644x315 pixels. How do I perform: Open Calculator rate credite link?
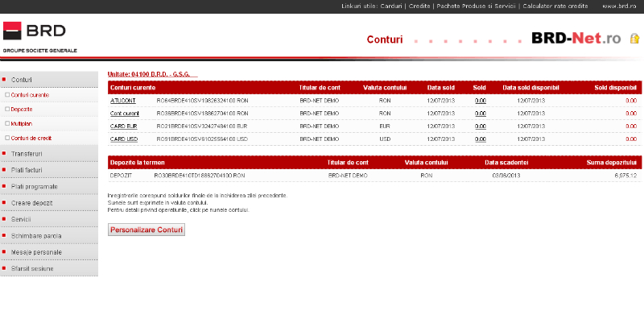coord(555,6)
